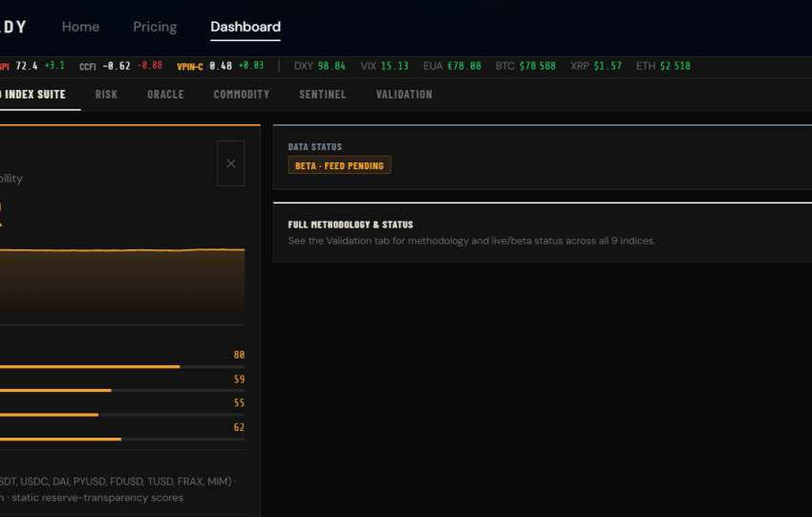Click the progress bar scoring 80

click(x=122, y=367)
